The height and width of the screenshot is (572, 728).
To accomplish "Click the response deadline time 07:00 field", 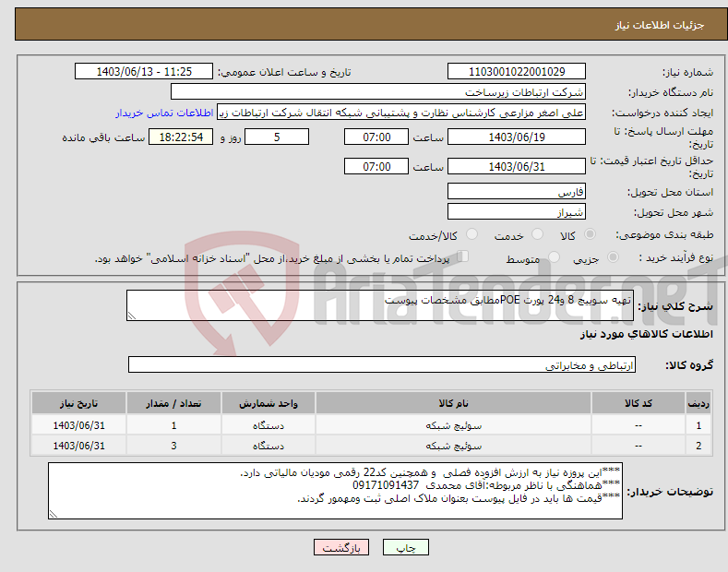I will tap(376, 137).
